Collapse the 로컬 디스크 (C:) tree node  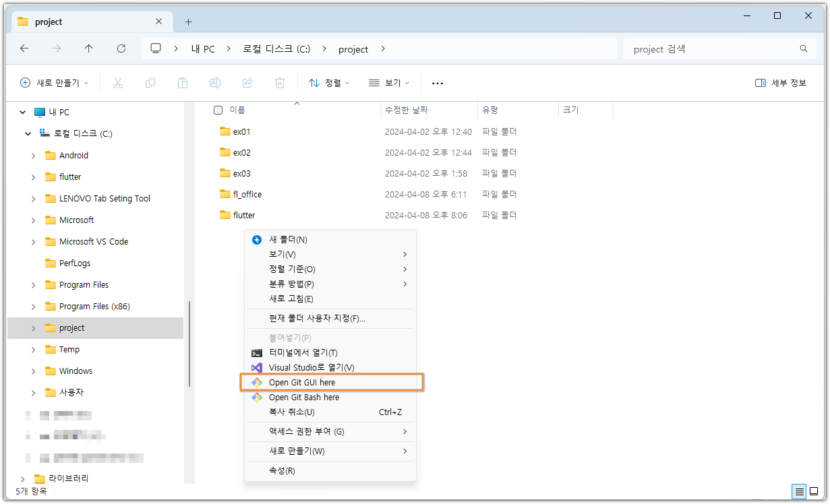28,134
